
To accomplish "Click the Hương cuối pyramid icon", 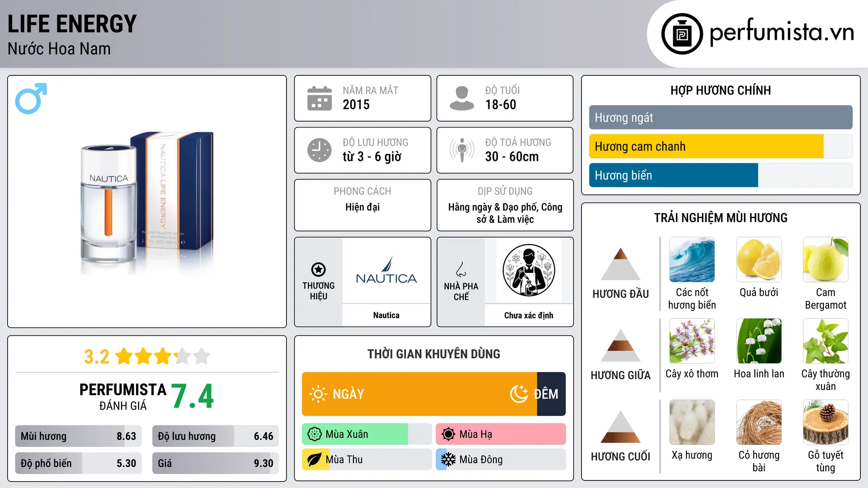I will [x=620, y=426].
